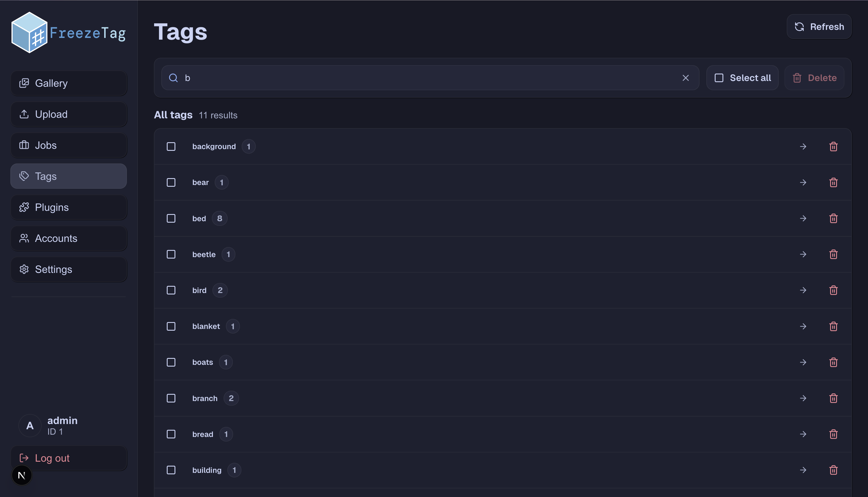Check the 'background' tag checkbox

click(x=171, y=146)
